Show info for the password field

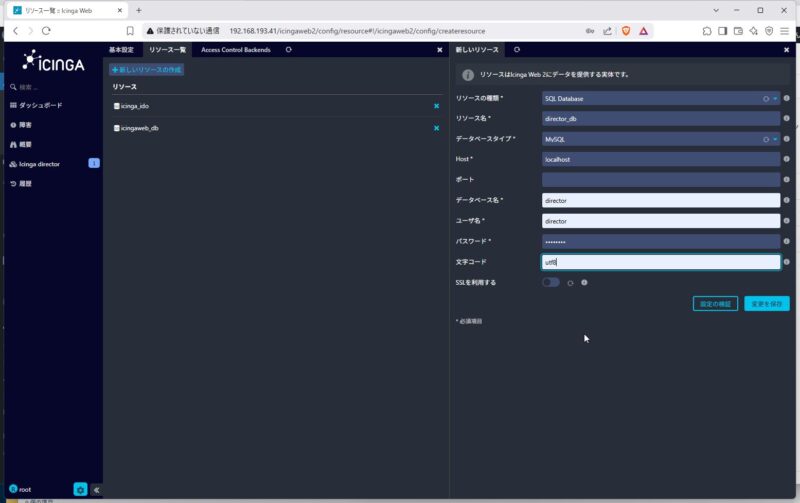(786, 241)
